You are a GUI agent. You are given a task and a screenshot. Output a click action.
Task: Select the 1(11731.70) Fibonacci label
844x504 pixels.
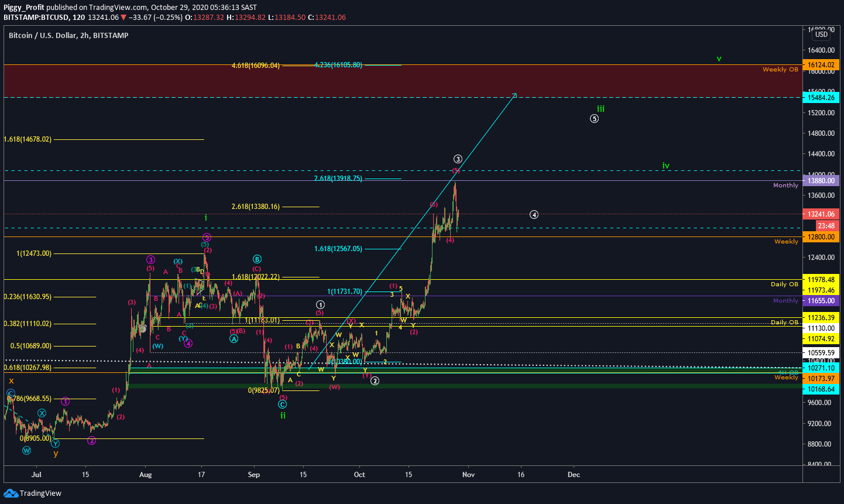tap(345, 292)
